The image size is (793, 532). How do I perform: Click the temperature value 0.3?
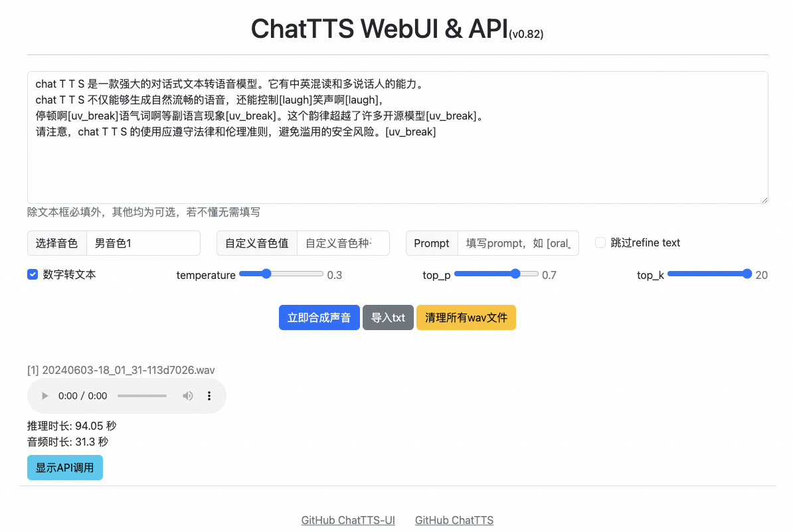(334, 275)
